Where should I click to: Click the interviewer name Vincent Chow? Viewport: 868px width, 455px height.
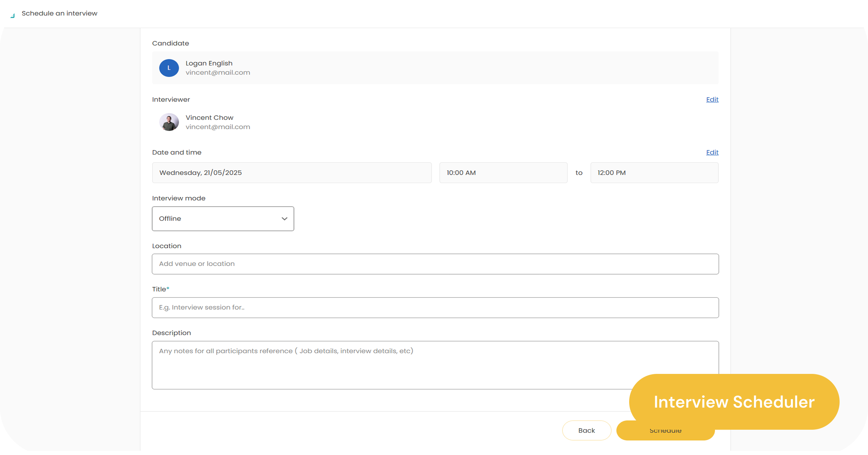pyautogui.click(x=209, y=118)
